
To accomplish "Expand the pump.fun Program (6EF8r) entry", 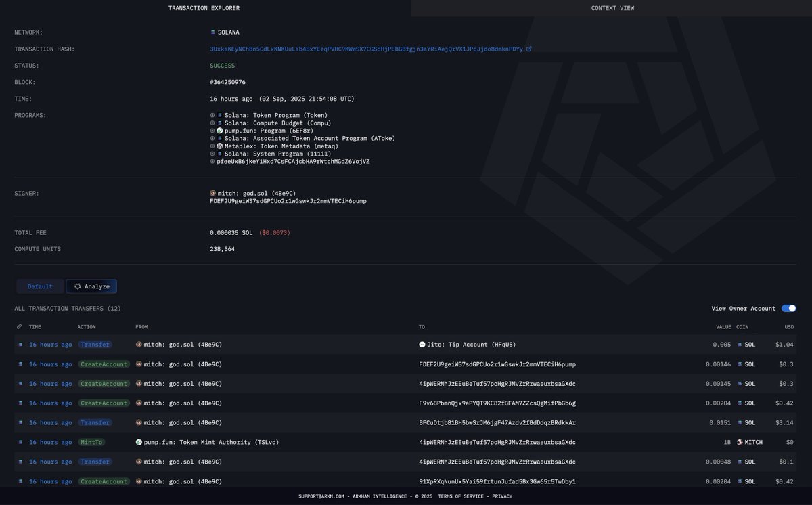I will click(212, 131).
